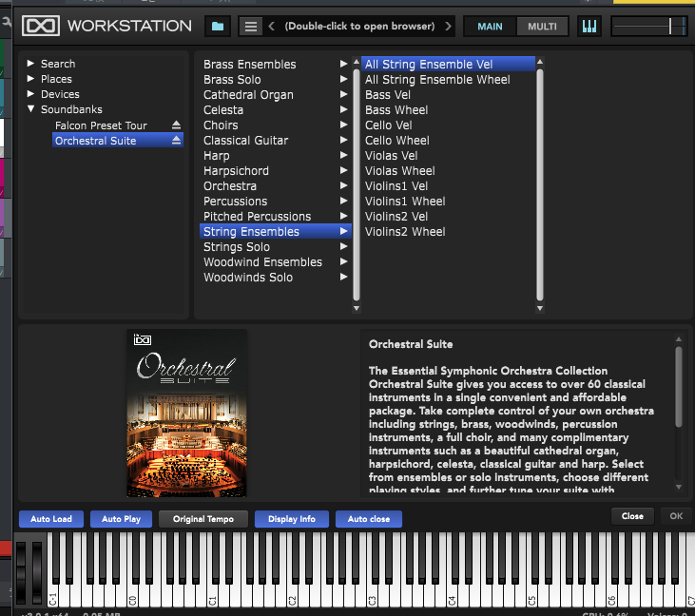Expand the Devices tree item

point(30,93)
